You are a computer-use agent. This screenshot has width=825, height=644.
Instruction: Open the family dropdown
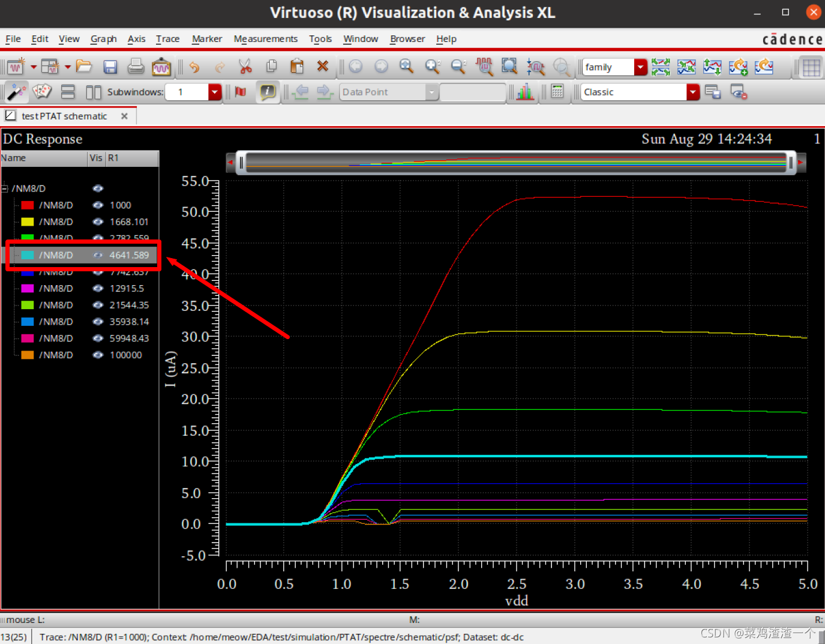pos(641,67)
